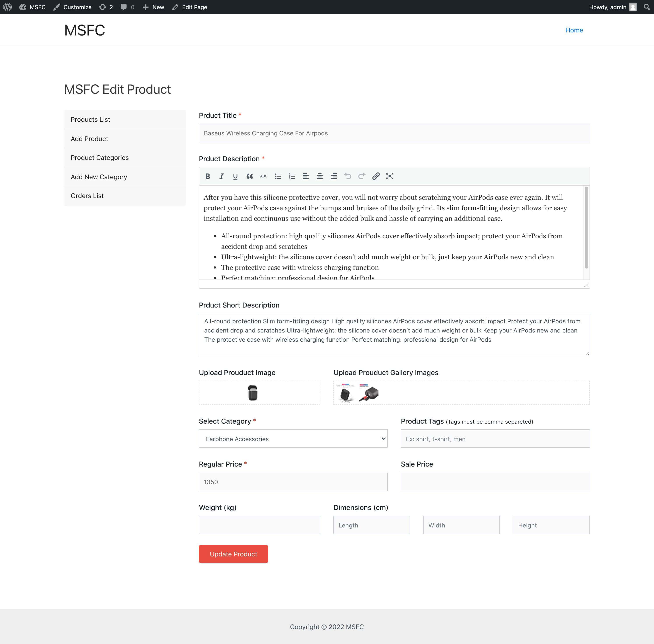Open Products List in sidebar
This screenshot has height=644, width=654.
pos(90,119)
